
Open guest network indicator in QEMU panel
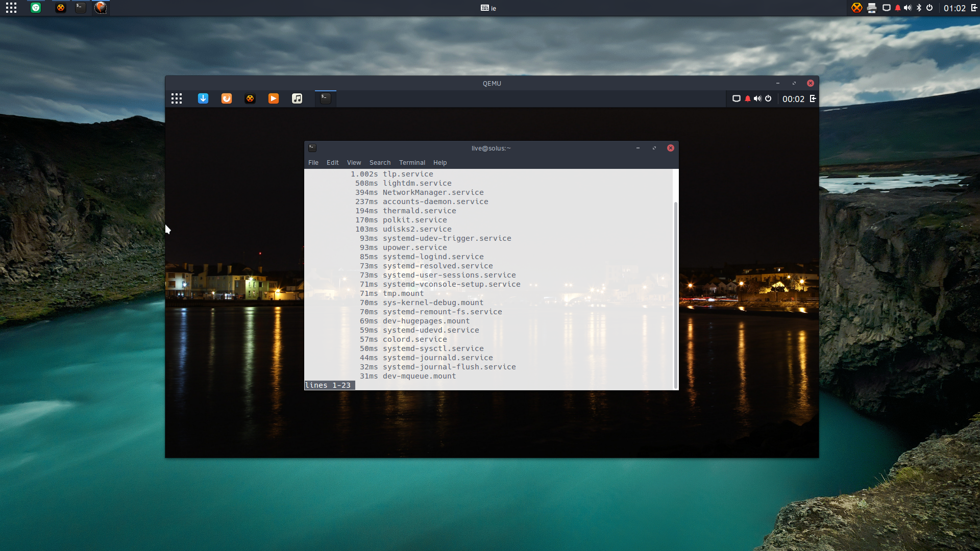tap(737, 98)
